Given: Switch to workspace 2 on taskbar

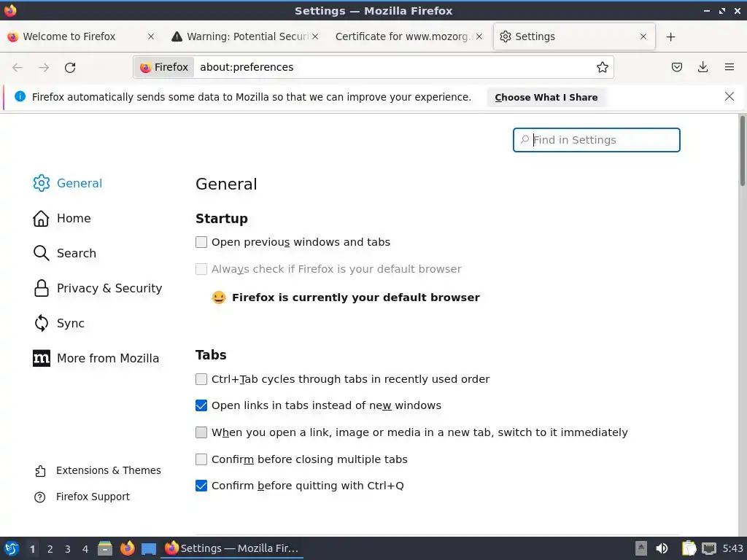Looking at the screenshot, I should 50,549.
